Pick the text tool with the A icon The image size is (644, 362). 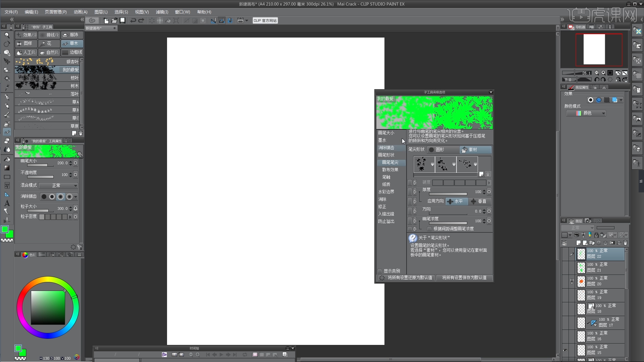[x=7, y=203]
